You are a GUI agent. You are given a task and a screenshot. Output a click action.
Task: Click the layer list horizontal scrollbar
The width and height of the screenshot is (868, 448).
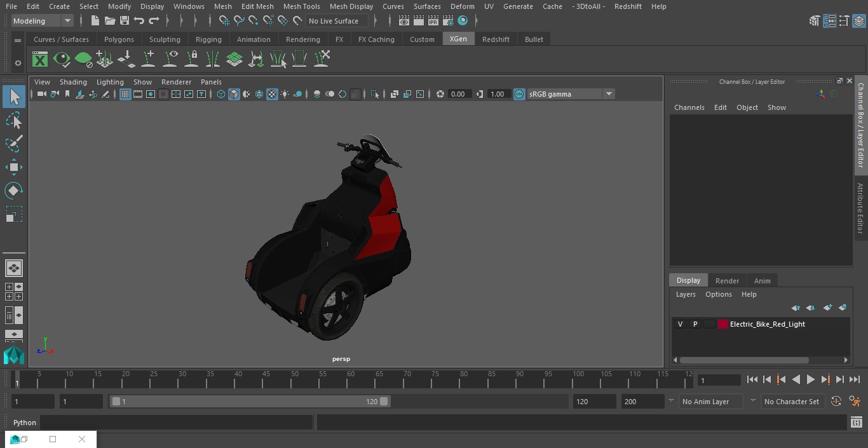[744, 360]
